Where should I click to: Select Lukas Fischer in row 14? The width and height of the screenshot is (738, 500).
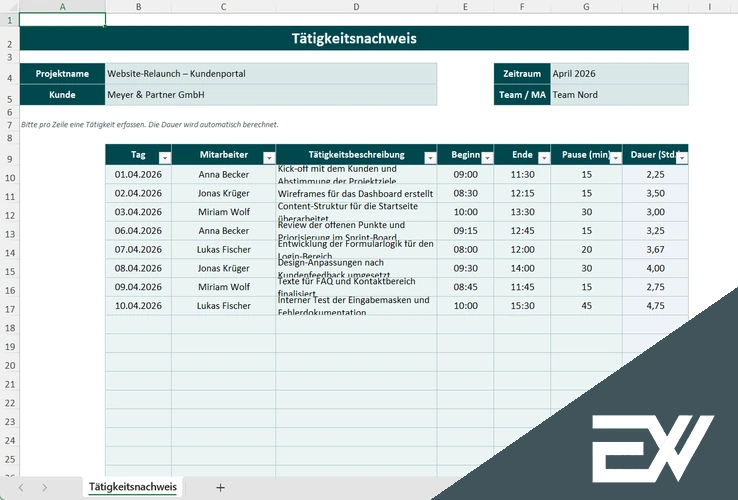coord(224,250)
